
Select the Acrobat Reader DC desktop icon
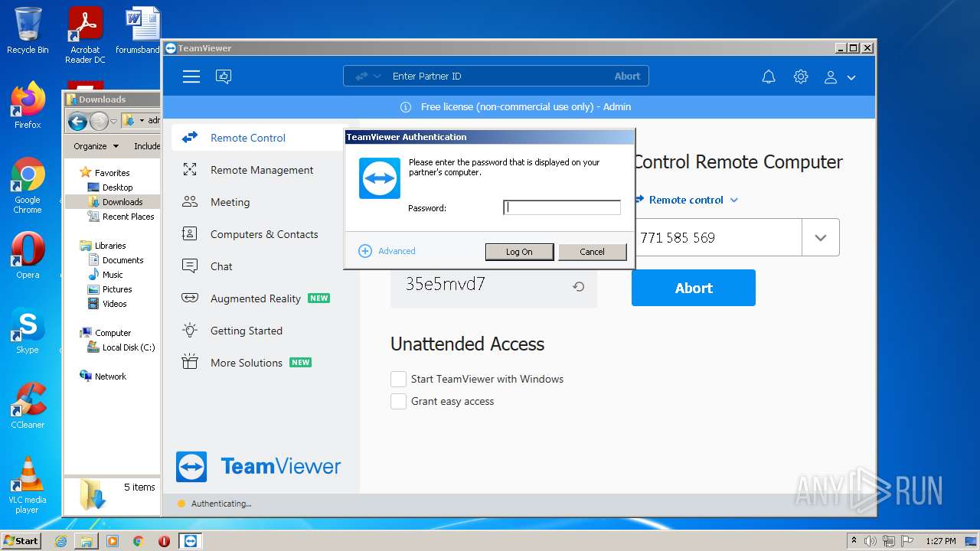coord(85,35)
